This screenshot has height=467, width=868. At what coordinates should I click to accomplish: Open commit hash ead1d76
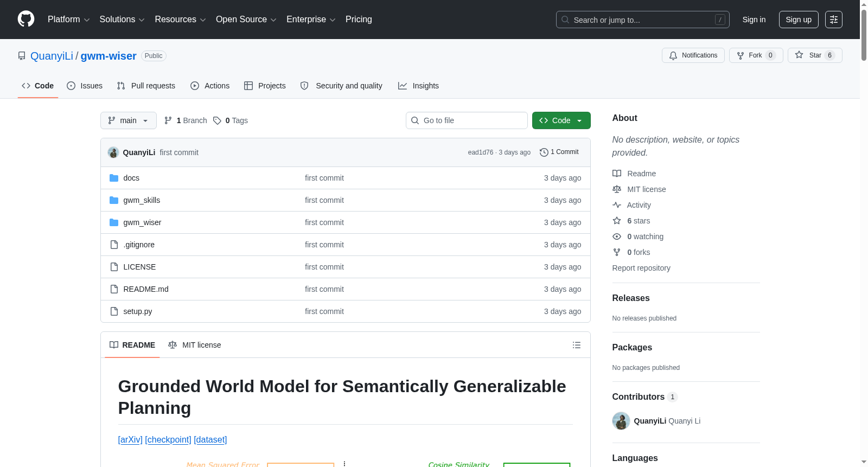tap(481, 152)
